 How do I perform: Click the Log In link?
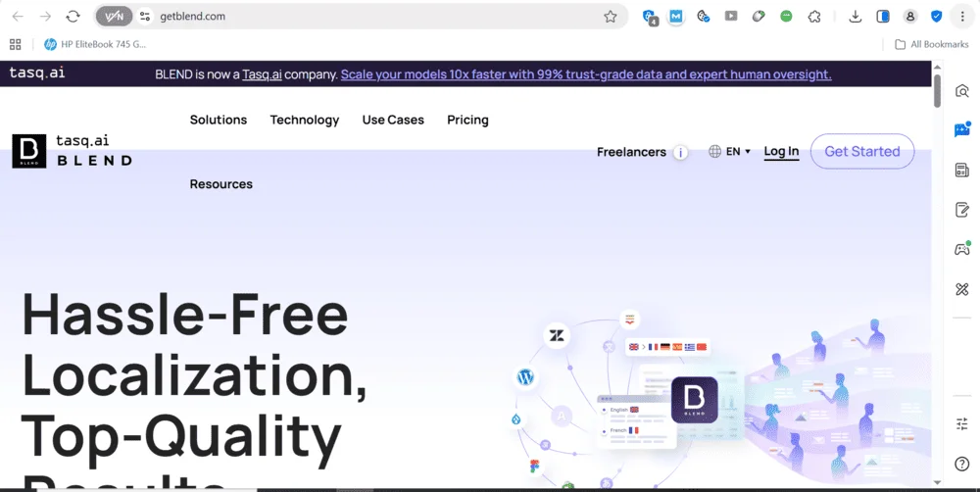pyautogui.click(x=781, y=152)
